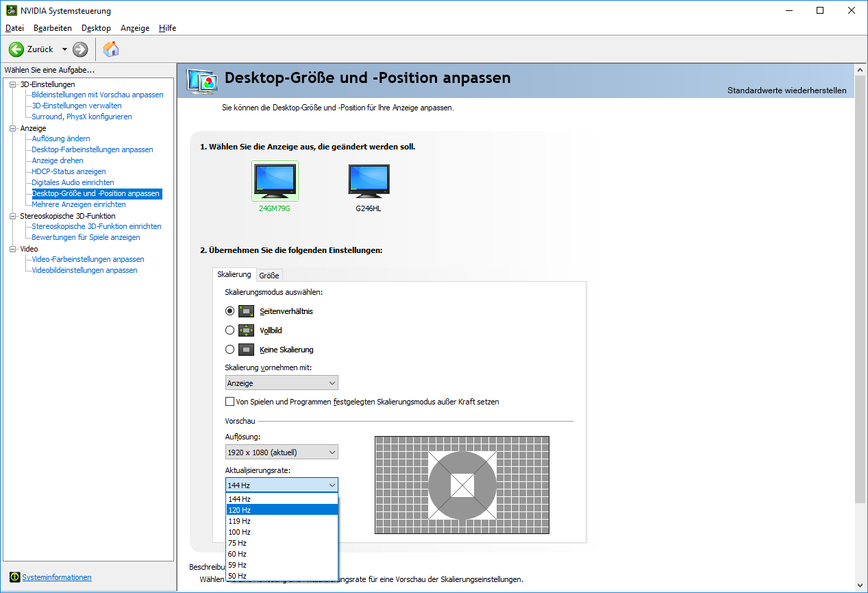Choose 50 Hz refresh rate

(282, 576)
